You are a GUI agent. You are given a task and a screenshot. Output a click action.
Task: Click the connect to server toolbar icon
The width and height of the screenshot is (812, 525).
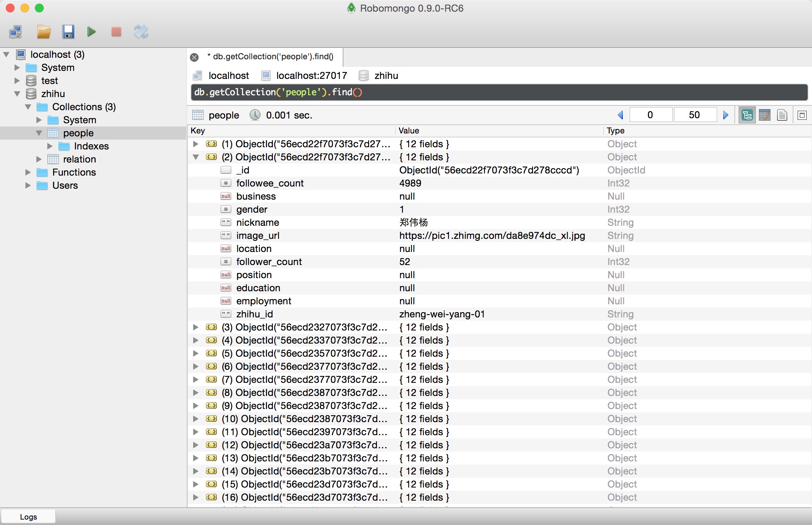pos(16,32)
